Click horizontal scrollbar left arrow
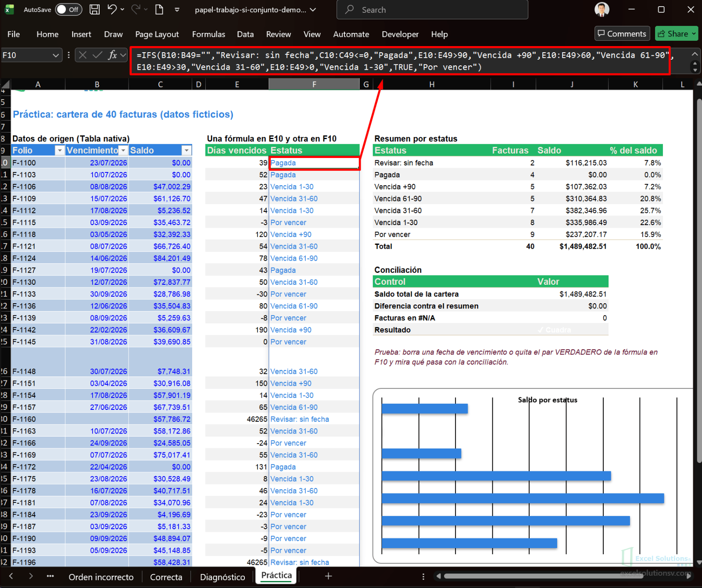The image size is (702, 588). [438, 576]
